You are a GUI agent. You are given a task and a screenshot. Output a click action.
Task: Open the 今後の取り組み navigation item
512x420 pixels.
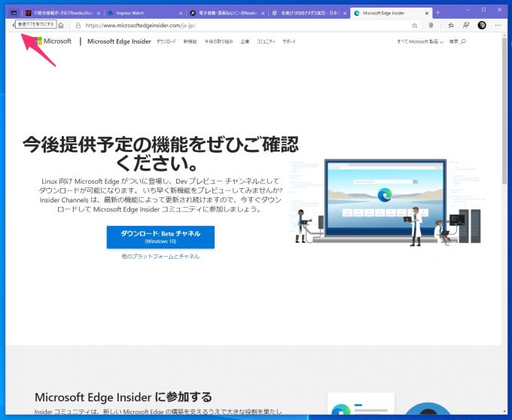[219, 41]
